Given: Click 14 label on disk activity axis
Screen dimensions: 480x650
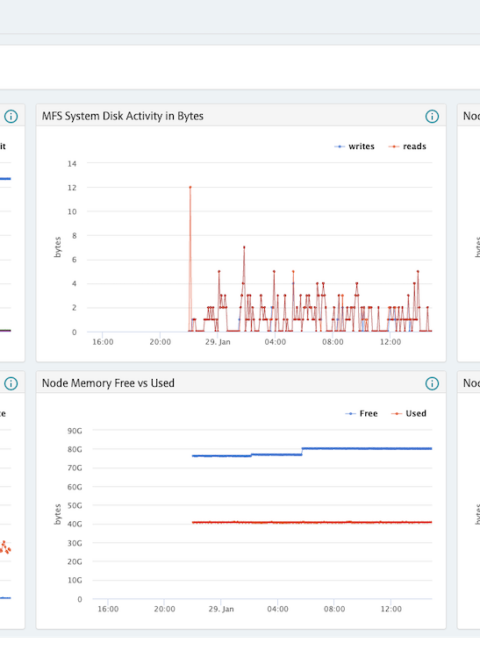Looking at the screenshot, I should click(x=72, y=164).
